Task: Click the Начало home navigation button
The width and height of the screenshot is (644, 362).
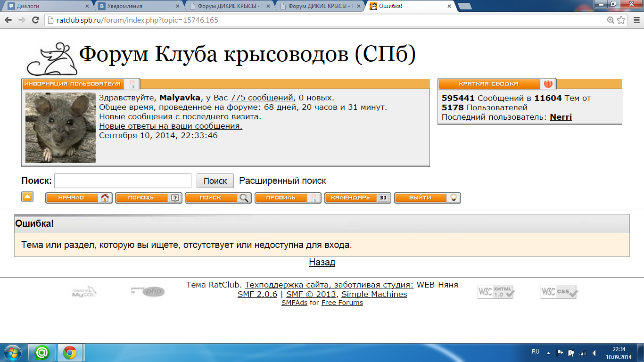Action: tap(79, 198)
